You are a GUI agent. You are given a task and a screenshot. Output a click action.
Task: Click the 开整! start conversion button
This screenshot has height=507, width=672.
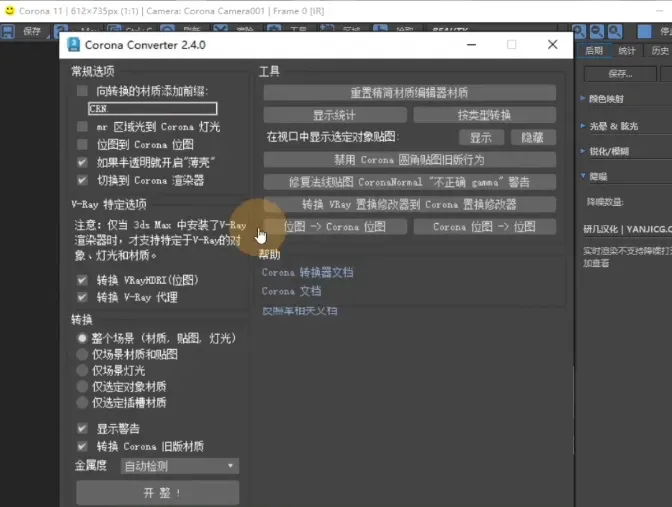[157, 493]
